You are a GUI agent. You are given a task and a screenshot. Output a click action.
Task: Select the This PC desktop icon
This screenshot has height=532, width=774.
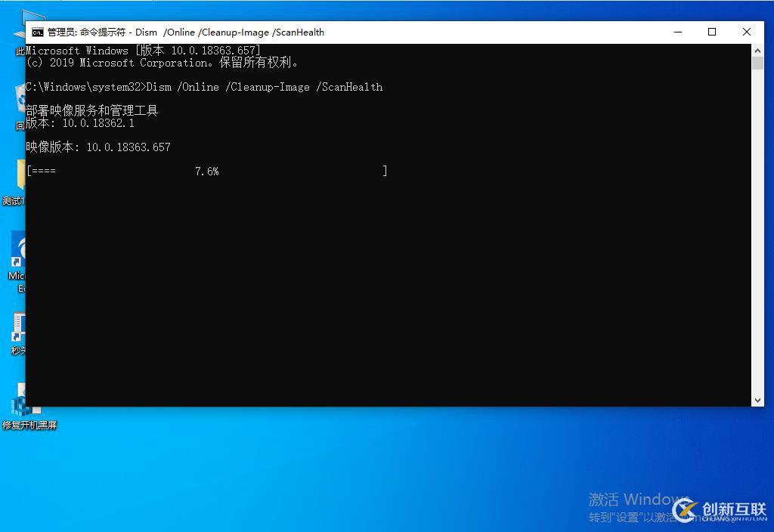coord(20,32)
